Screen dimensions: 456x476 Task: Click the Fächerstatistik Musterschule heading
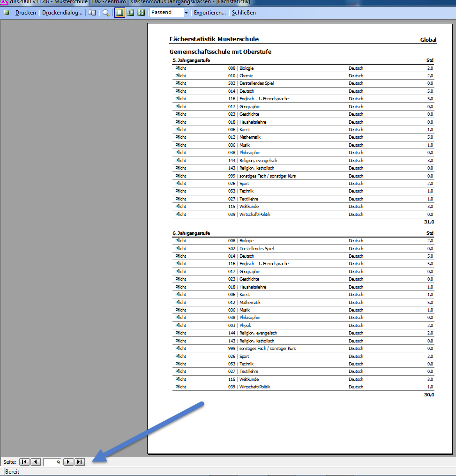point(214,39)
